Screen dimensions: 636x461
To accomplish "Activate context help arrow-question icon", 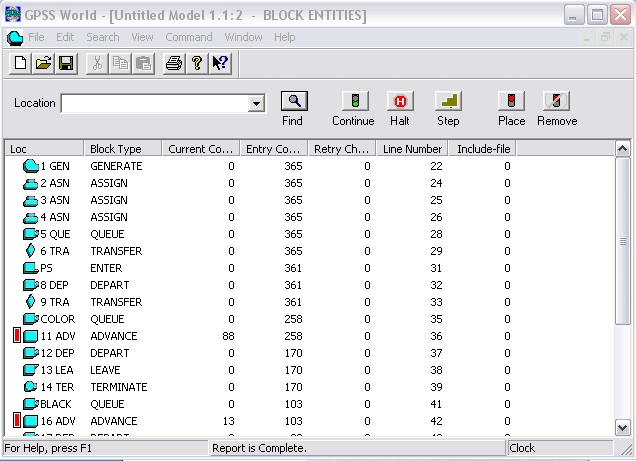I will click(220, 64).
